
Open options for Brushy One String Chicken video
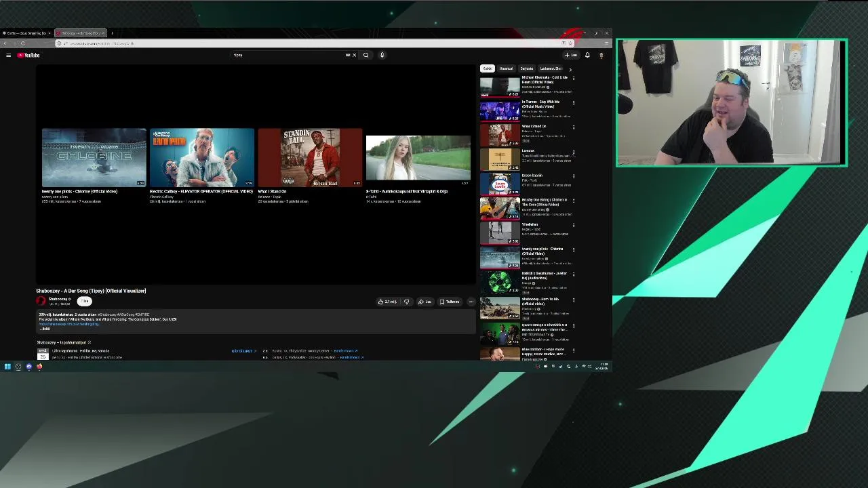coord(574,201)
